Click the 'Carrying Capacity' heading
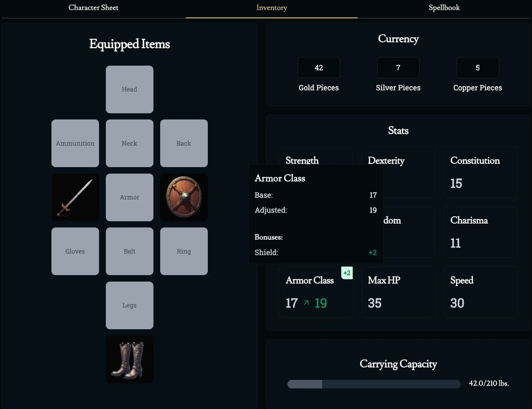This screenshot has width=532, height=409. [x=398, y=364]
